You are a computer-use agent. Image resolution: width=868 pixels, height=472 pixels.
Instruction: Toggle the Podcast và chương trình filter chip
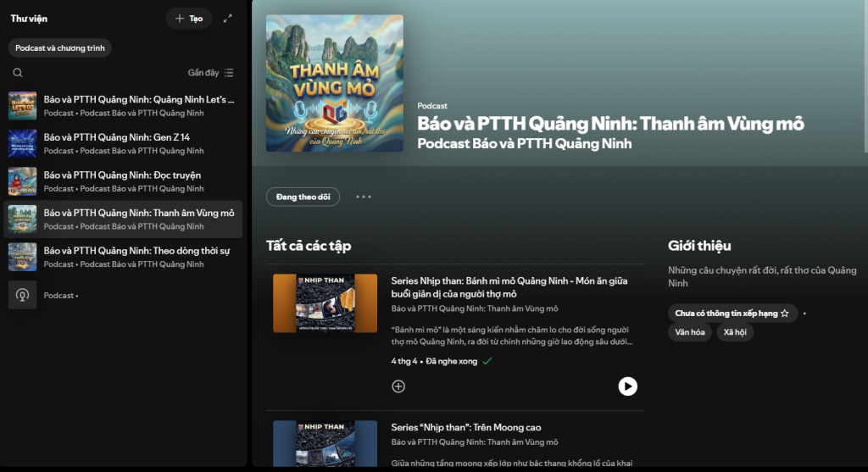coord(60,48)
